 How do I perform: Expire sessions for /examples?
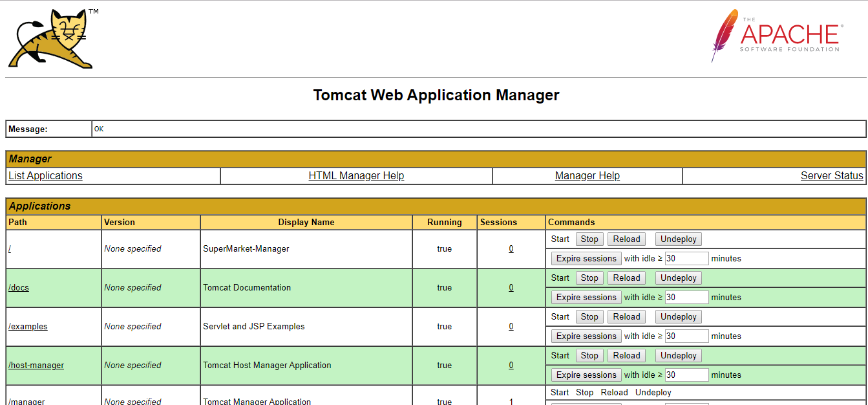coord(586,336)
